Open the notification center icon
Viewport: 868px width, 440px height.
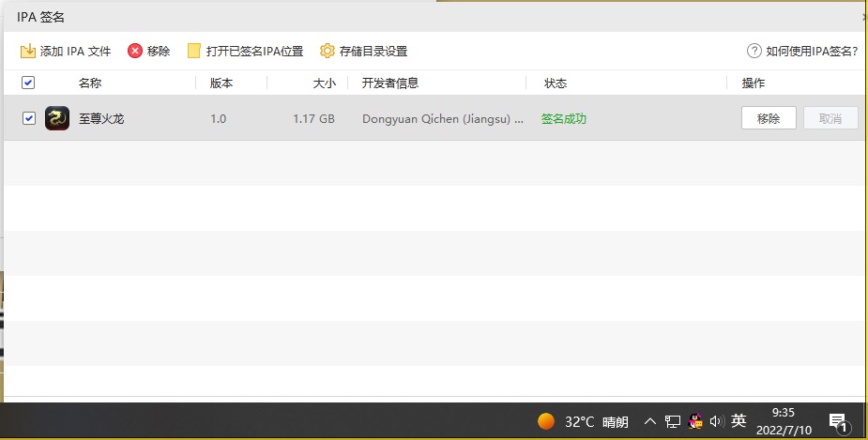[837, 421]
